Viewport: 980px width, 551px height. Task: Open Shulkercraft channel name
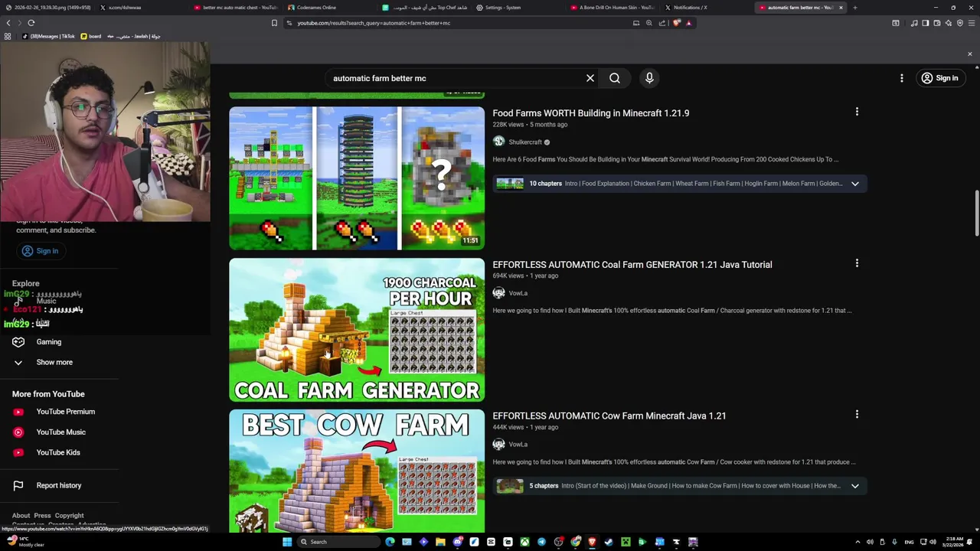525,142
